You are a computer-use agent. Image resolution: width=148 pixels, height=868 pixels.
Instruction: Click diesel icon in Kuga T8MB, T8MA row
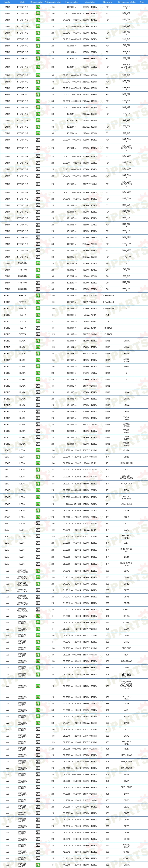click(38, 444)
